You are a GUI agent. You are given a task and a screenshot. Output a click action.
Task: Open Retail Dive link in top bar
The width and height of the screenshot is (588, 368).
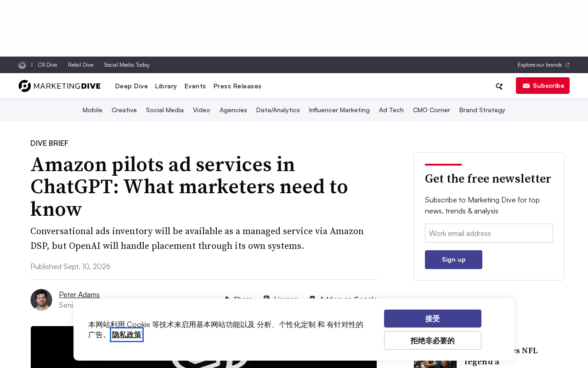[80, 65]
